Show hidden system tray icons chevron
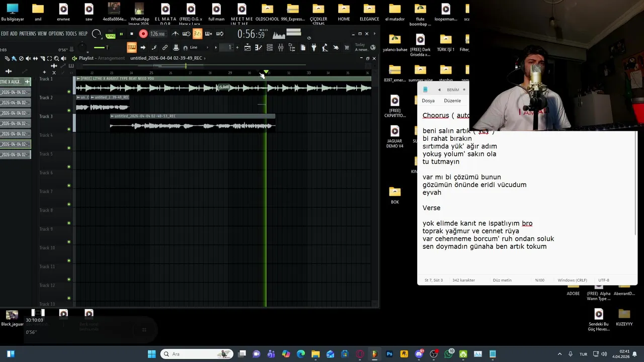 tap(559, 354)
